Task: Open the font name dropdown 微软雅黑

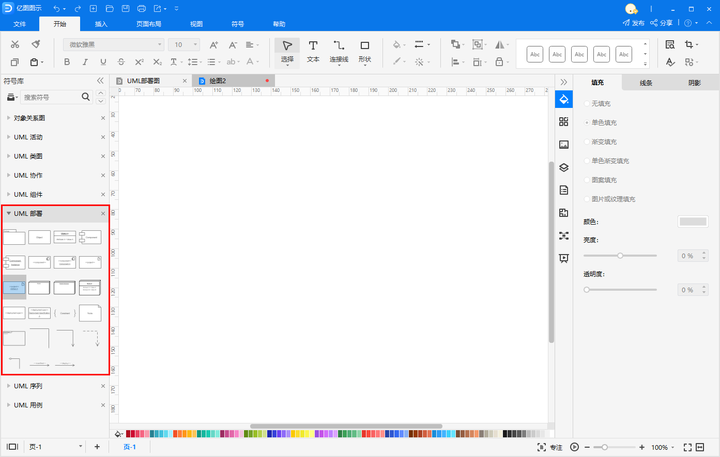Action: pos(112,45)
